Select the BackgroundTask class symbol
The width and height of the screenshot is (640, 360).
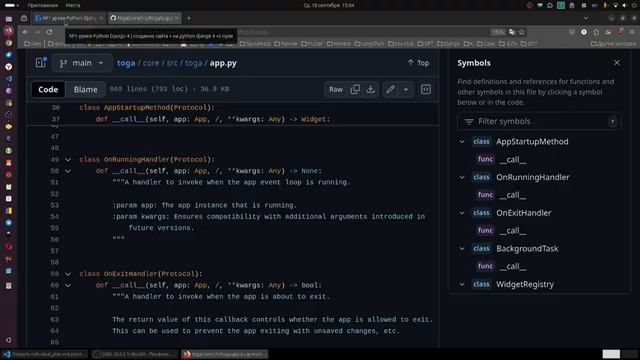click(527, 248)
